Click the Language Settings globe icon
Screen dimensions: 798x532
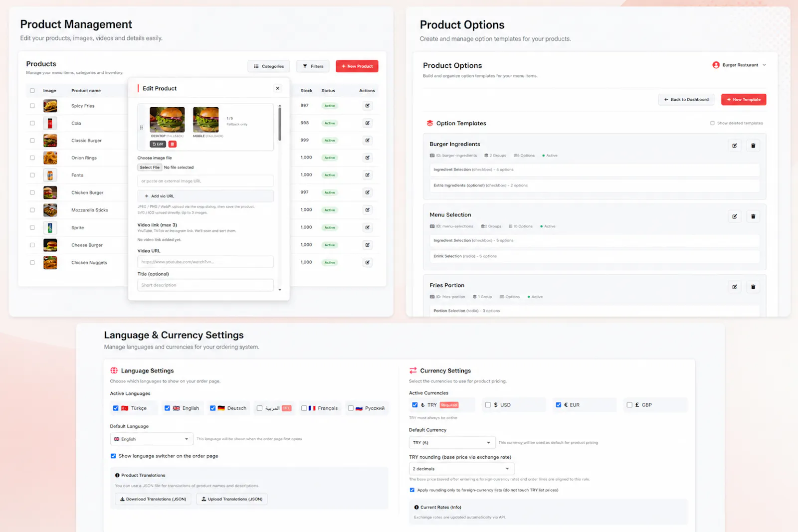click(x=114, y=370)
